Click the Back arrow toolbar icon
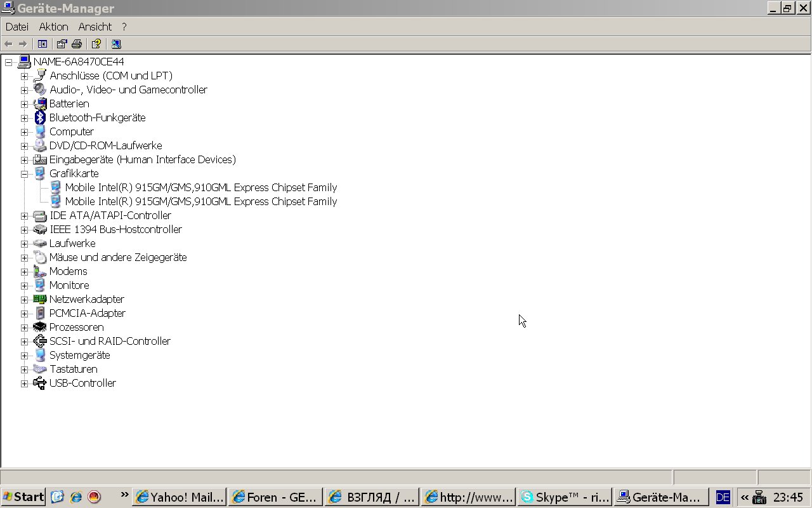 pyautogui.click(x=8, y=44)
